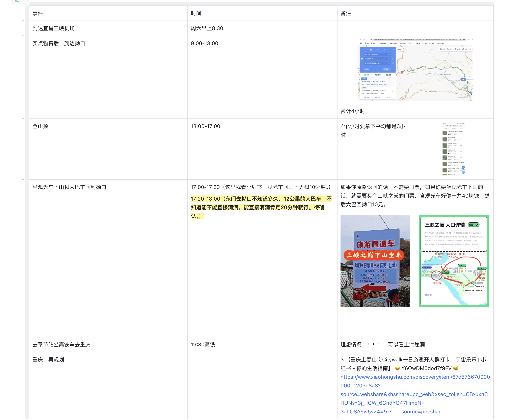This screenshot has height=420, width=517.
Task: Open the 旅游直通车 sign photo
Action: tap(375, 261)
